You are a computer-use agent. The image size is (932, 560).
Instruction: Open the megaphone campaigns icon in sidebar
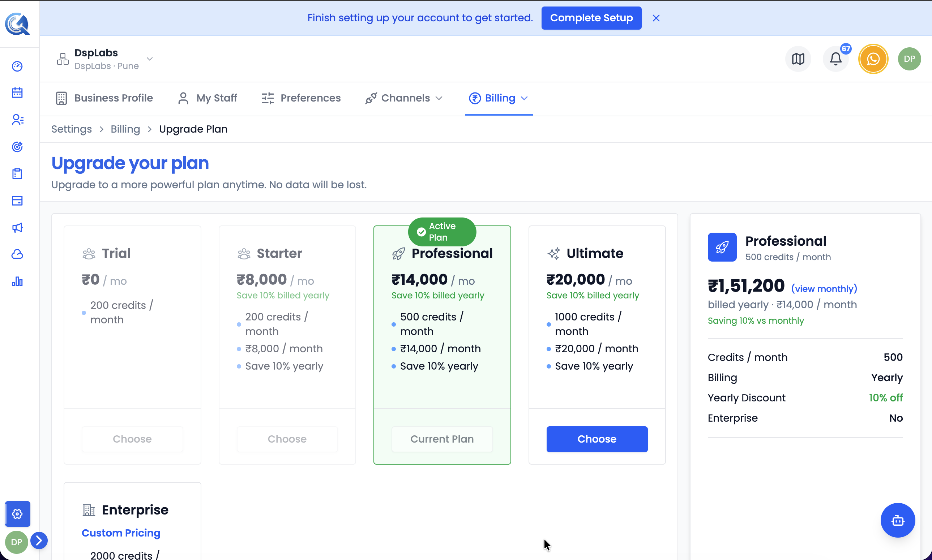[x=17, y=228]
